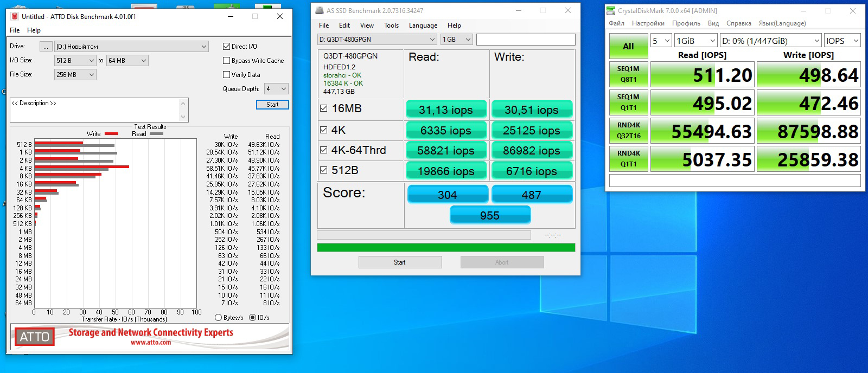The image size is (868, 373).
Task: Click the ATTO Disk Benchmark title bar icon
Action: pyautogui.click(x=15, y=16)
